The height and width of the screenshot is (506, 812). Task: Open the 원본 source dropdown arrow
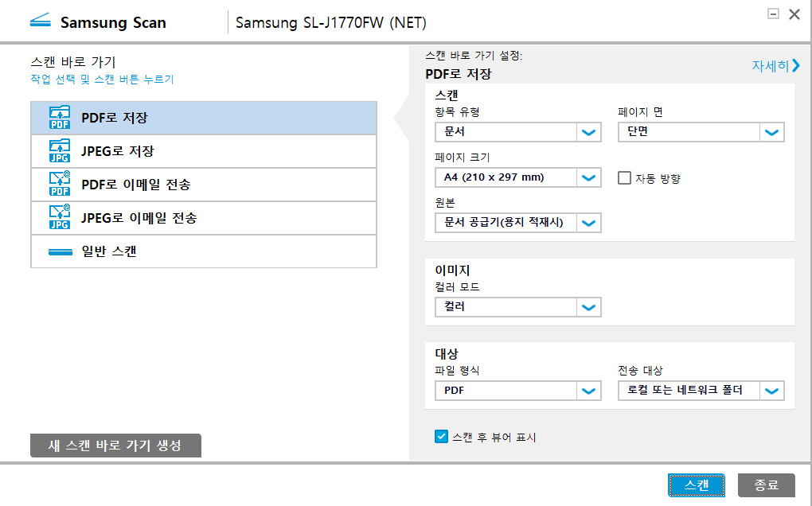589,223
